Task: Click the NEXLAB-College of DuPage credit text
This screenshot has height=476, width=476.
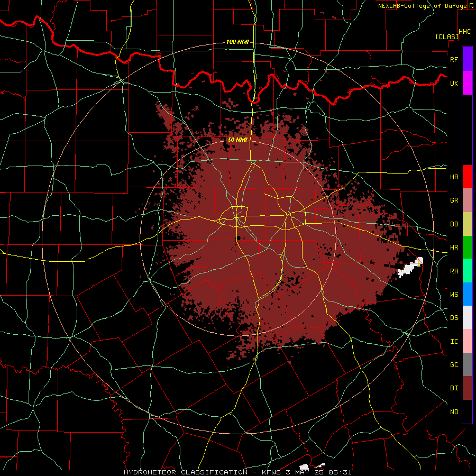Action: (422, 6)
